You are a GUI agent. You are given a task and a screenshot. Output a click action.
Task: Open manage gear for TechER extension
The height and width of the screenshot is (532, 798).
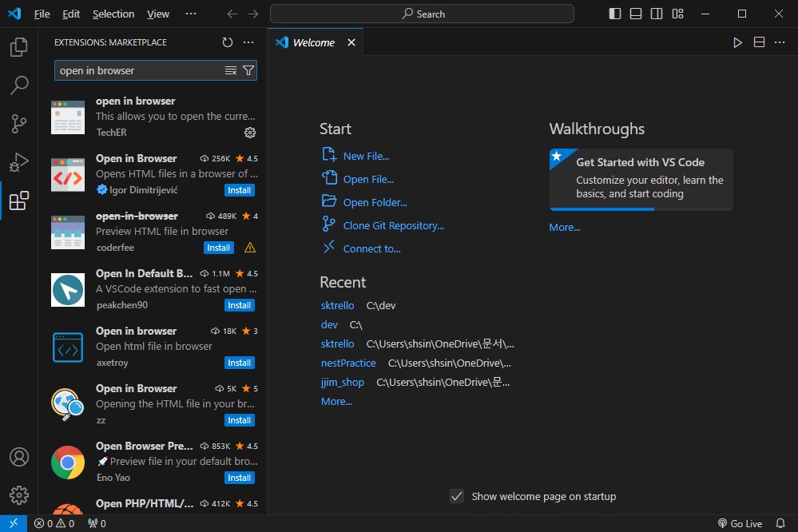pos(250,133)
